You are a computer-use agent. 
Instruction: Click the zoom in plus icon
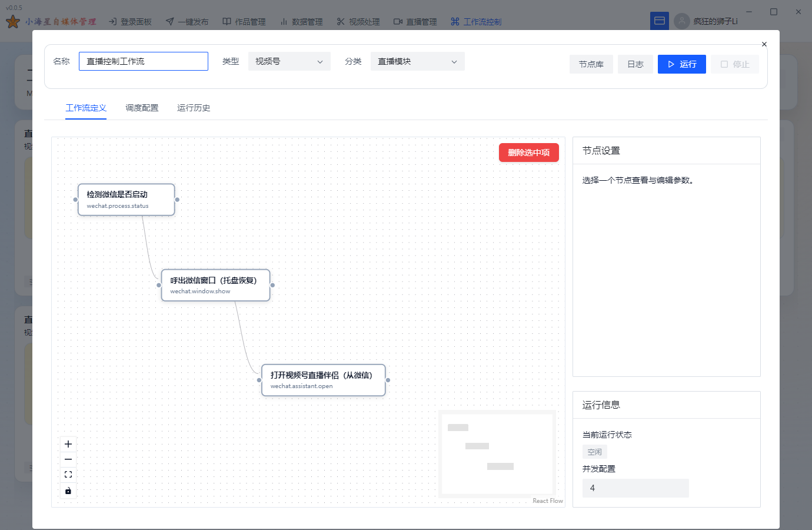pyautogui.click(x=68, y=444)
